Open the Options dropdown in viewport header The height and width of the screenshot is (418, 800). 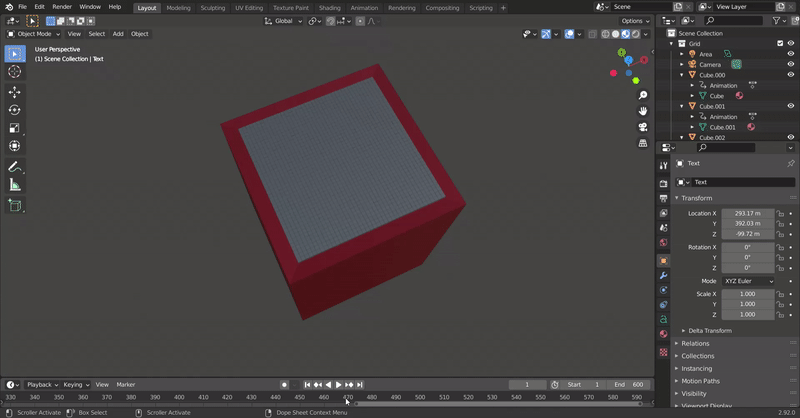[635, 21]
